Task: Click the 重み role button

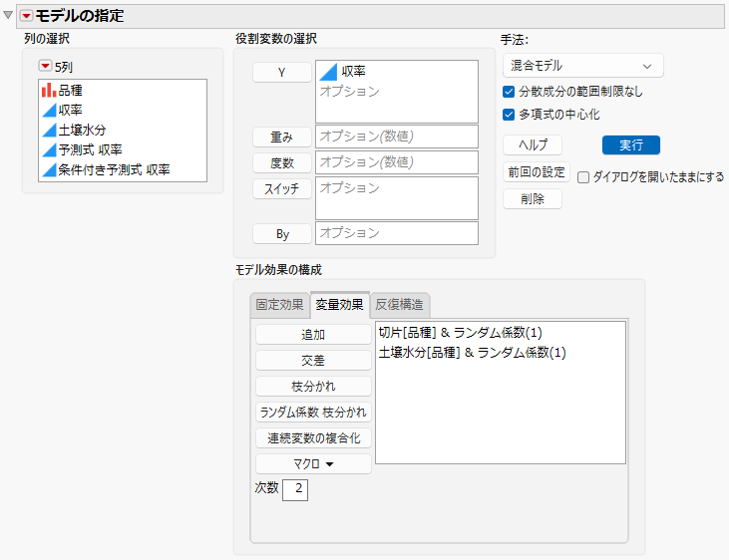Action: [282, 137]
